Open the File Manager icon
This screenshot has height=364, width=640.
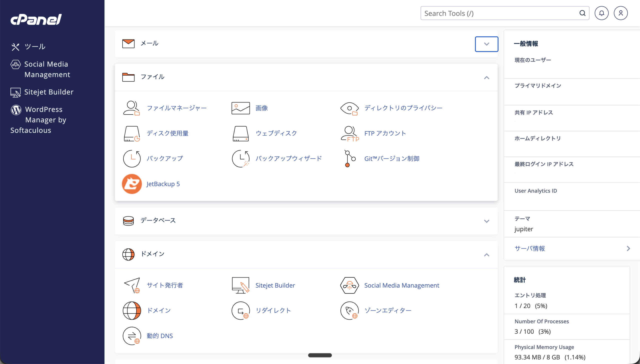[131, 108]
